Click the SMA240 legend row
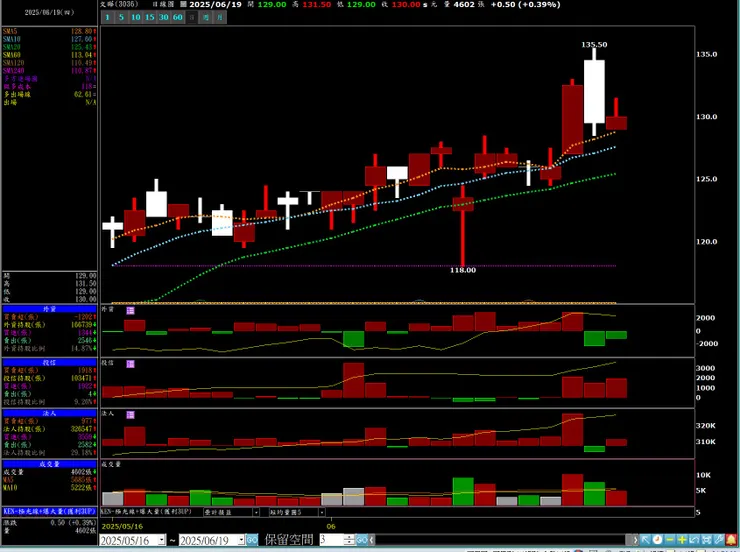Image resolution: width=740 pixels, height=552 pixels. click(50, 71)
